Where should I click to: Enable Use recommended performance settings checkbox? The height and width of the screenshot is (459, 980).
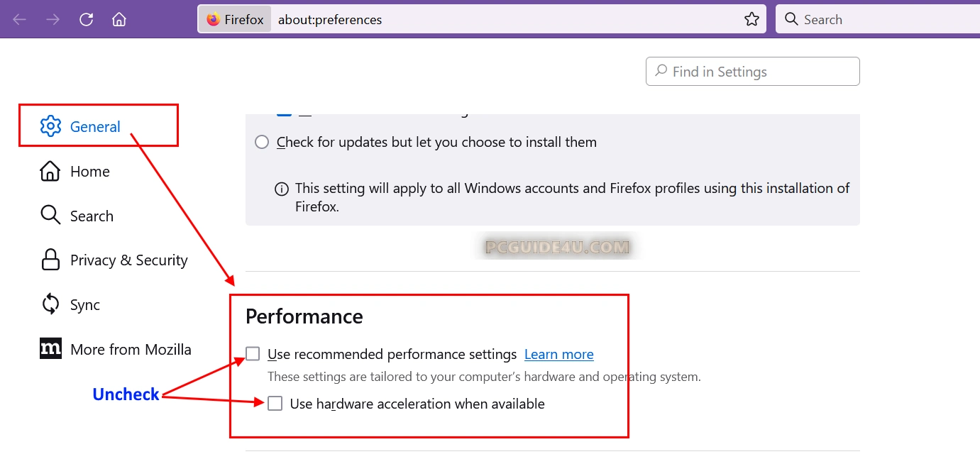pos(253,353)
